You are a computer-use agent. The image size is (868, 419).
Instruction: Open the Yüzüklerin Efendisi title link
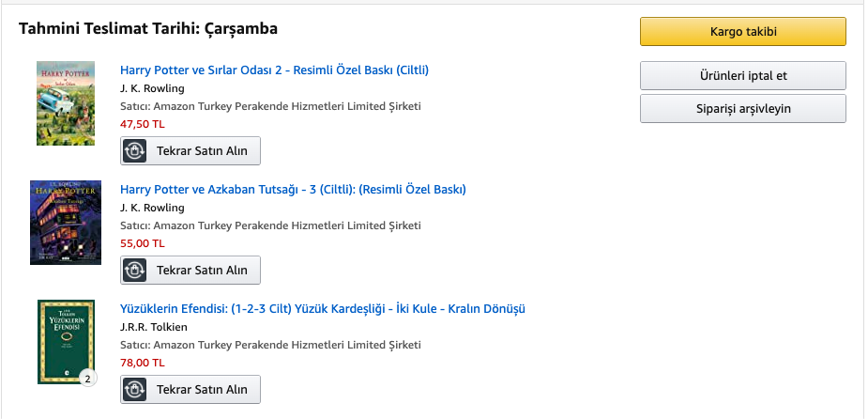pos(323,309)
